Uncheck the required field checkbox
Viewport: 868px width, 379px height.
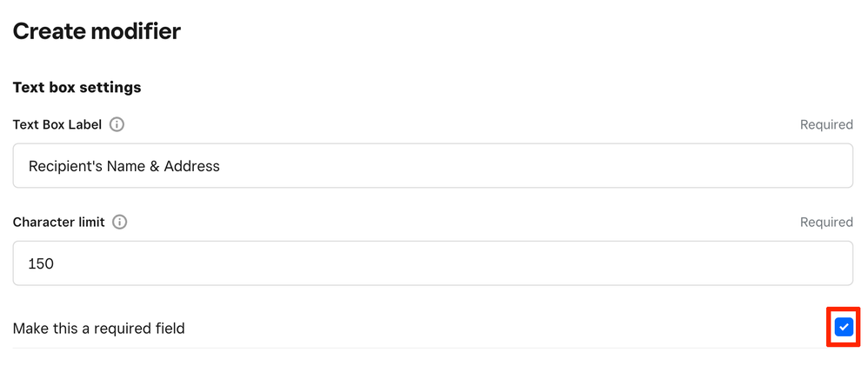point(843,327)
